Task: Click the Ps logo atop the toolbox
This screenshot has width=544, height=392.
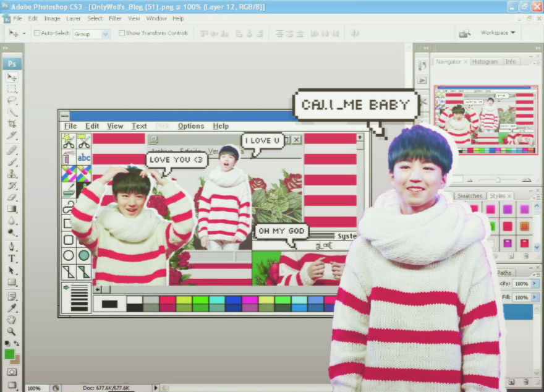Action: [12, 64]
